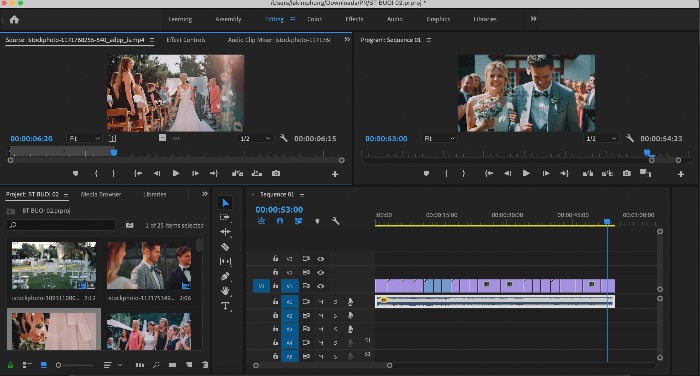The height and width of the screenshot is (376, 700).
Task: Go to In point in Source monitor
Action: (138, 173)
